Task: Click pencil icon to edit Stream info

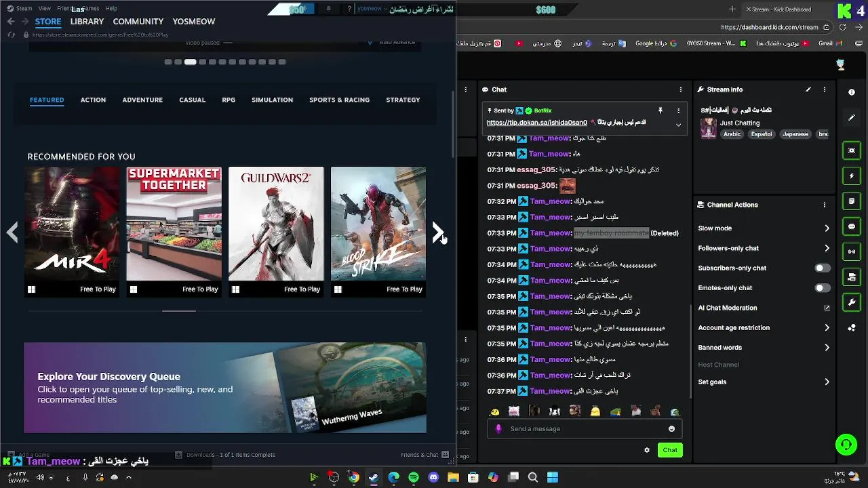Action: tap(808, 89)
